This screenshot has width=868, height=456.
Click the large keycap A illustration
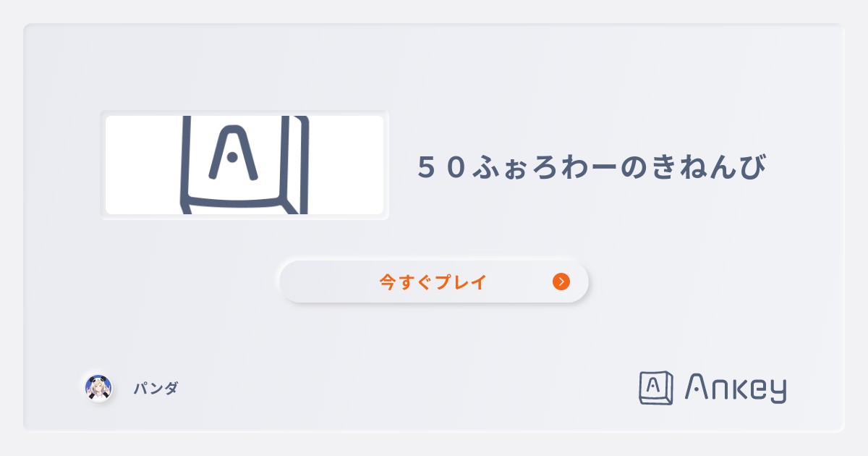click(x=244, y=165)
